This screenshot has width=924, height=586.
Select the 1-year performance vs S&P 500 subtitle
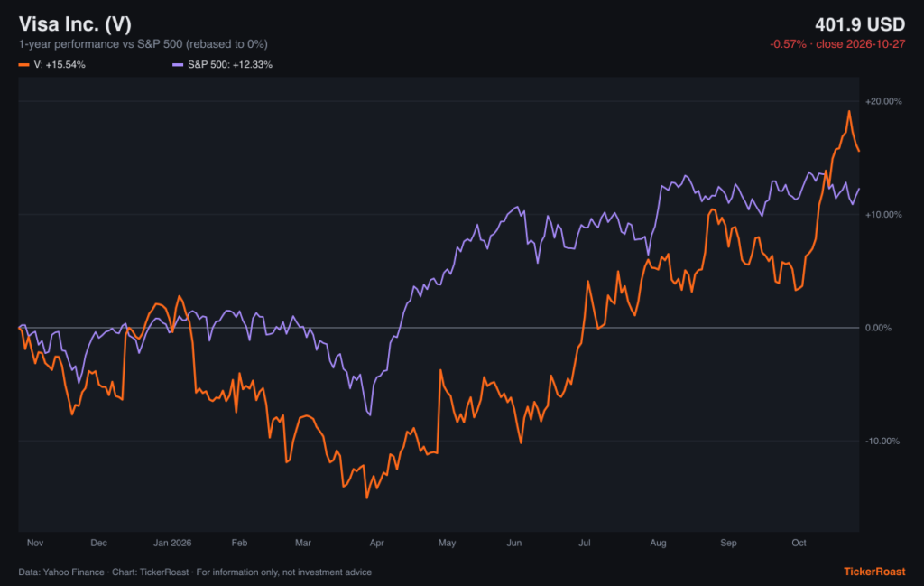[x=143, y=44]
